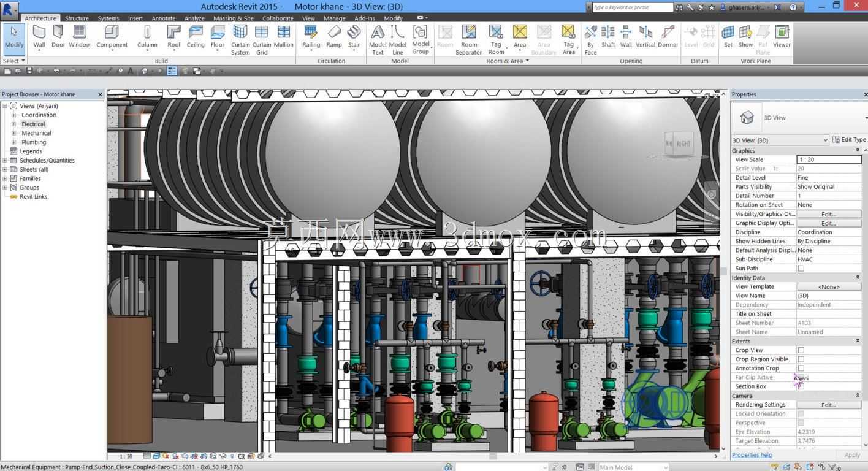Click Edit for Graphic Display Options

829,223
